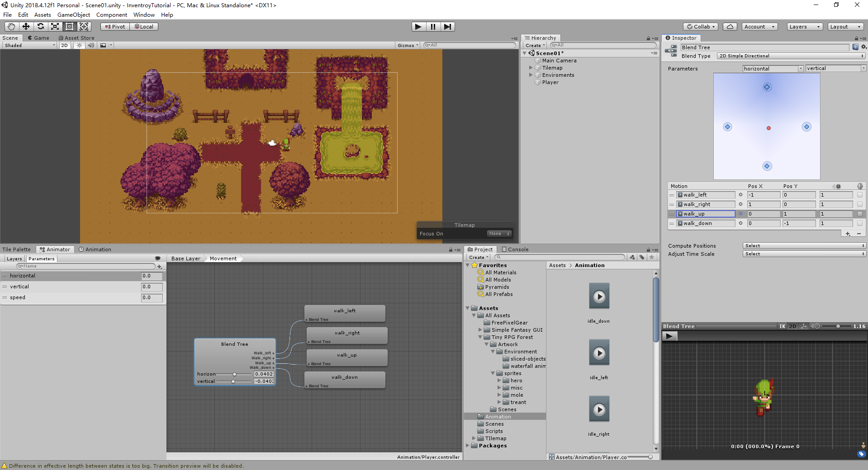Click the Pivot button in the toolbar
868x470 pixels.
[114, 26]
